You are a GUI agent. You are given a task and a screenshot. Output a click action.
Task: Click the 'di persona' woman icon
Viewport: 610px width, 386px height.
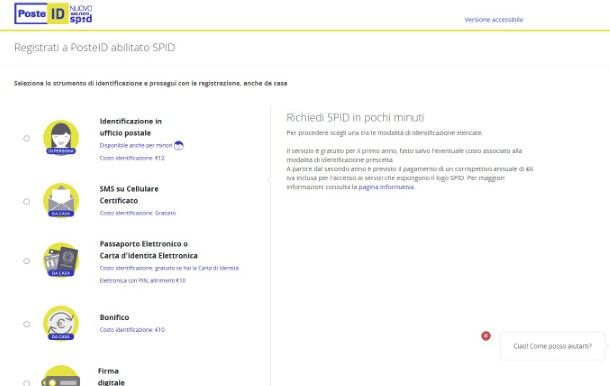61,137
